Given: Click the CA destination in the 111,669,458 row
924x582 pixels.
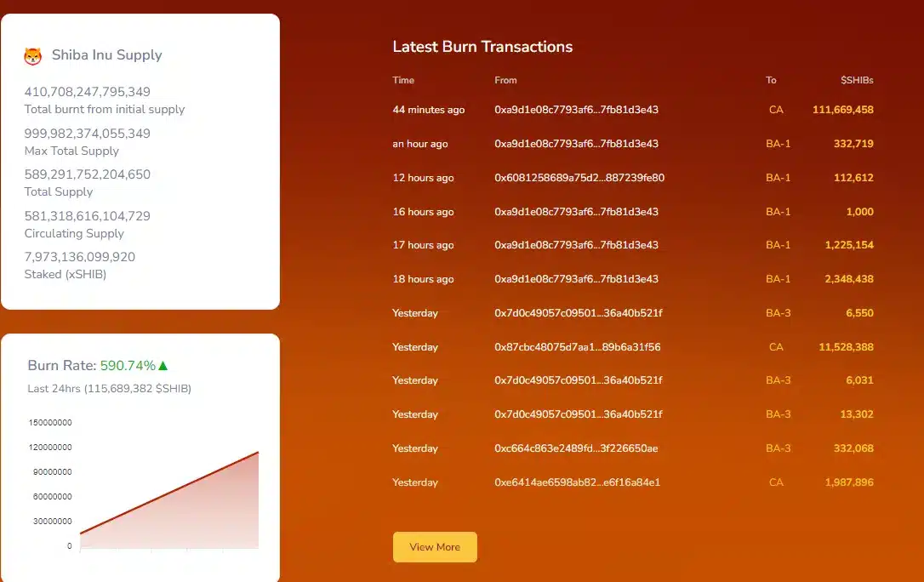Looking at the screenshot, I should point(776,110).
